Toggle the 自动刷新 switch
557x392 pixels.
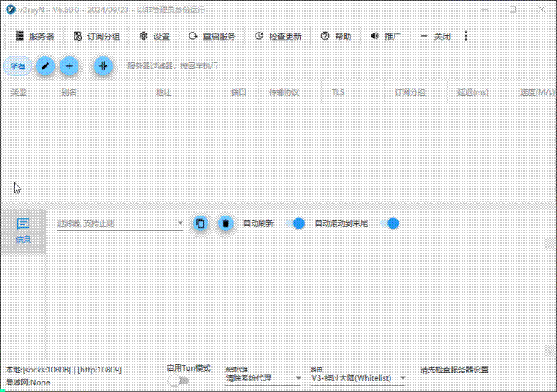[x=295, y=223]
